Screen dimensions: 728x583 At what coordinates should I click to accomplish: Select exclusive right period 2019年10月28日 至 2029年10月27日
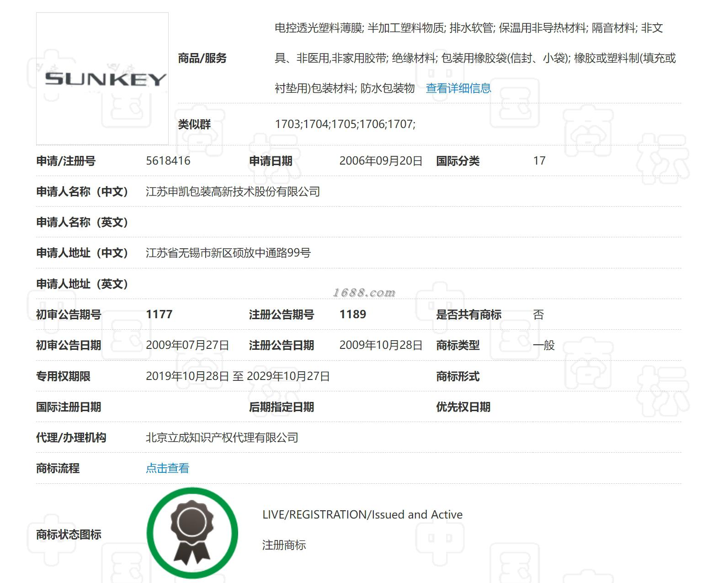pos(238,376)
